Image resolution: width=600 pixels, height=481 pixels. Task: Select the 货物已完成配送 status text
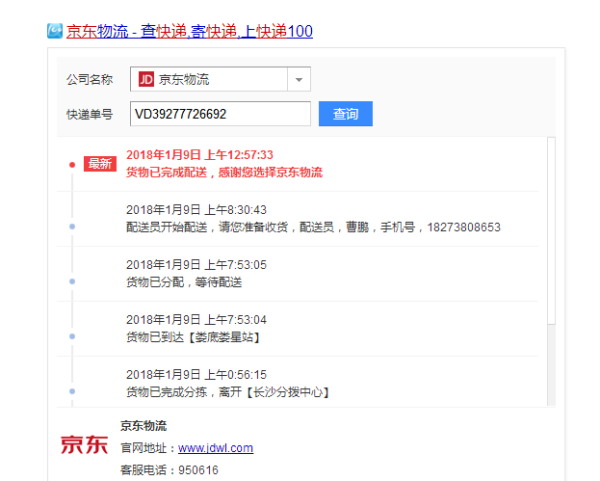tap(224, 172)
